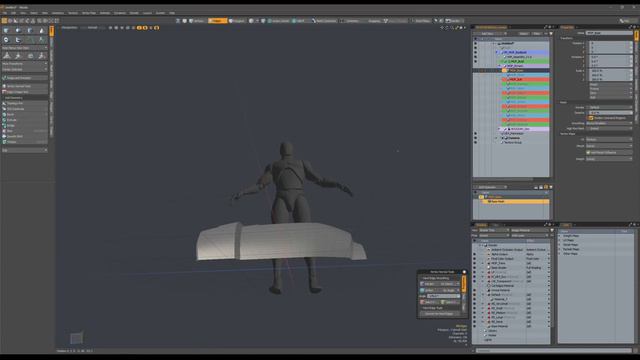Open the File menu
Image resolution: width=640 pixels, height=360 pixels.
click(4, 13)
